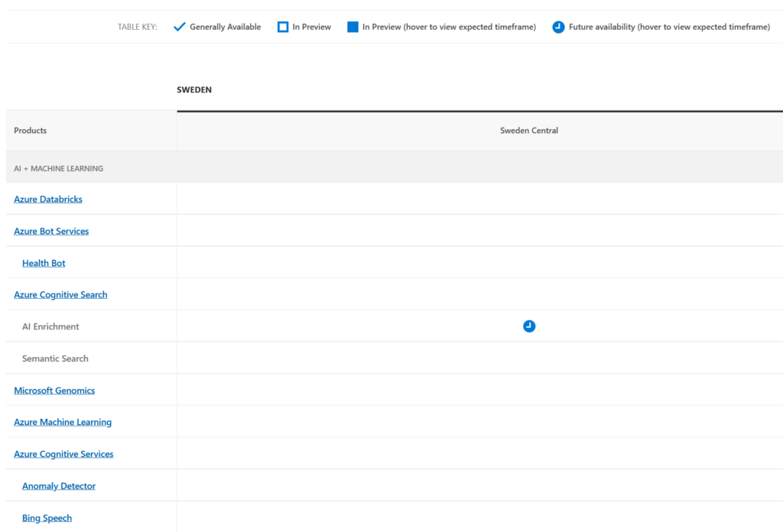Screen dimensions: 783x532
Task: Click the Semantic Search row label
Action: click(x=55, y=358)
